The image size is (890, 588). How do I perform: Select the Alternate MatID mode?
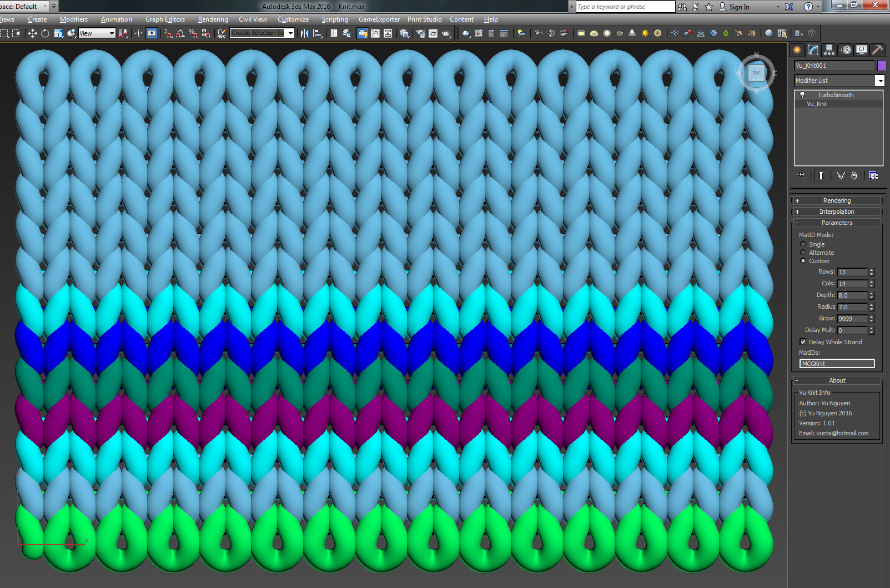pos(803,253)
